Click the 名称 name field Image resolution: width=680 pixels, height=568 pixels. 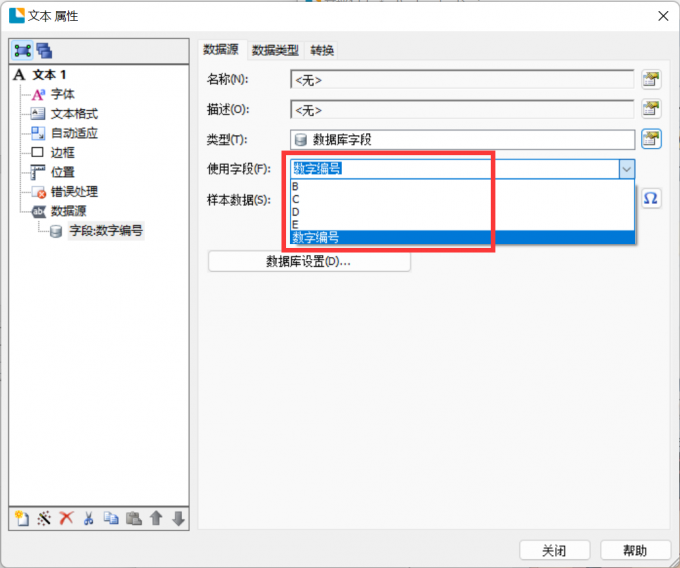(x=462, y=80)
